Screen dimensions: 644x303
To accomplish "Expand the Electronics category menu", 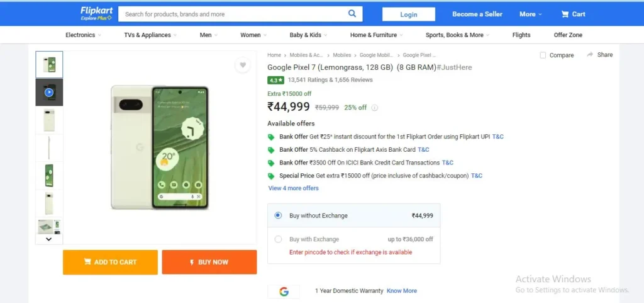I will point(84,35).
